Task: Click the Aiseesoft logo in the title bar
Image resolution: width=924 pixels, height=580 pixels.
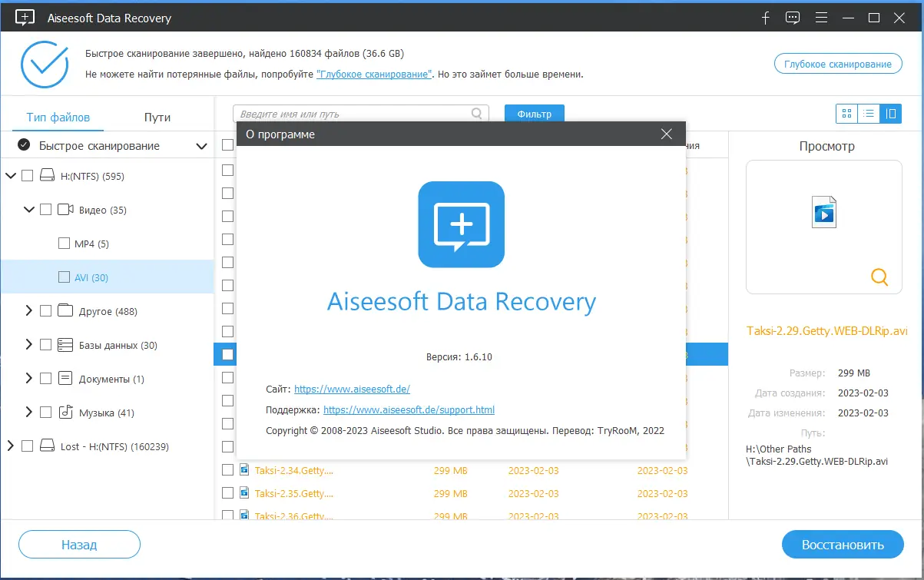Action: click(x=25, y=17)
